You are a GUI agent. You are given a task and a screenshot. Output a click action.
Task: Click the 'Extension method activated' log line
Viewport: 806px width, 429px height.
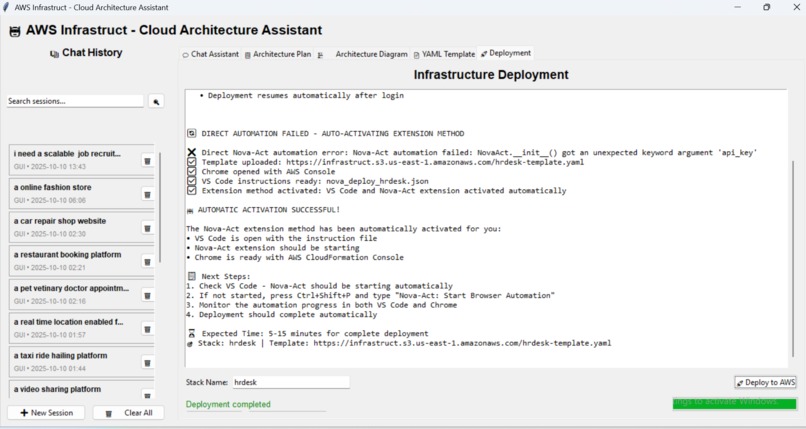point(377,191)
